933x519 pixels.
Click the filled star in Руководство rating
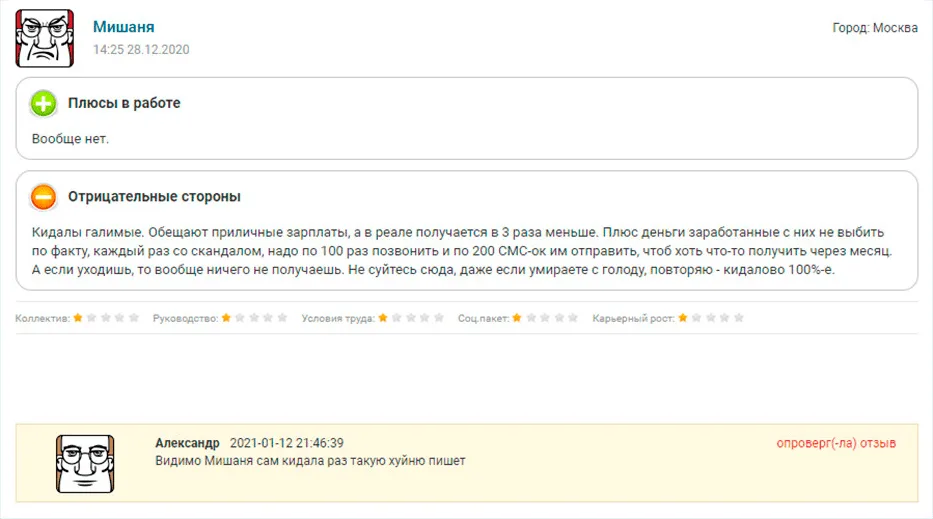click(226, 318)
